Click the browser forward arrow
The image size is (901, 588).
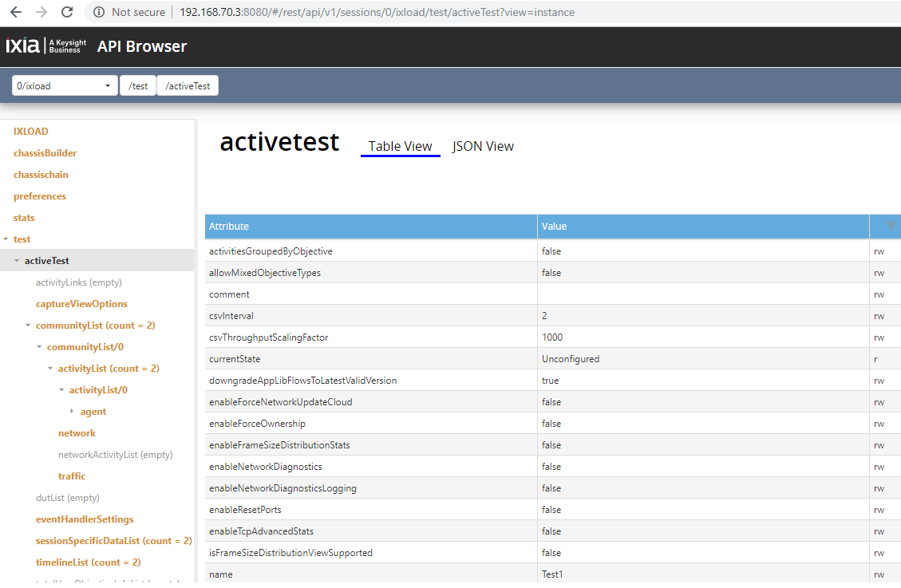click(x=41, y=13)
